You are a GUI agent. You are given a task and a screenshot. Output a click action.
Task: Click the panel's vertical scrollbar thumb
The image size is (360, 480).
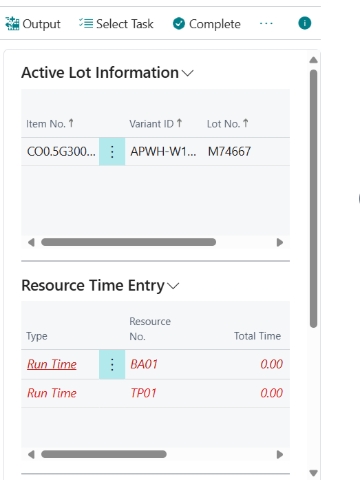click(313, 199)
